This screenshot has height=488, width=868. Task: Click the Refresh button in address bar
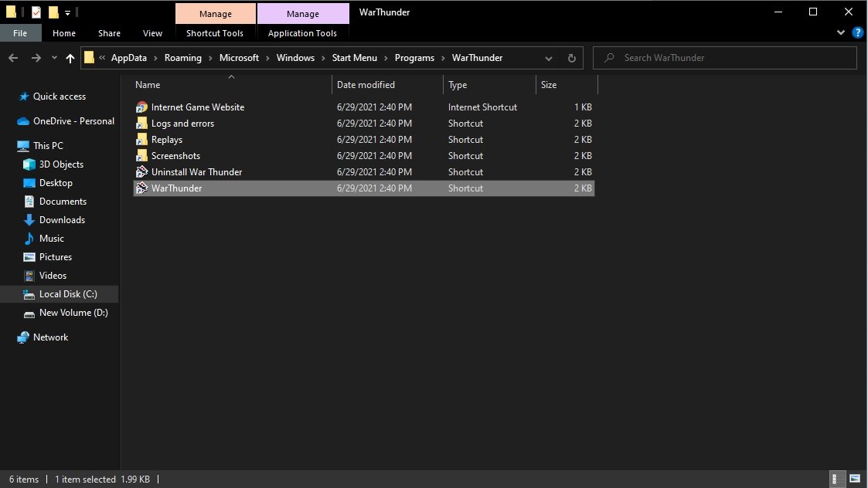[x=571, y=58]
